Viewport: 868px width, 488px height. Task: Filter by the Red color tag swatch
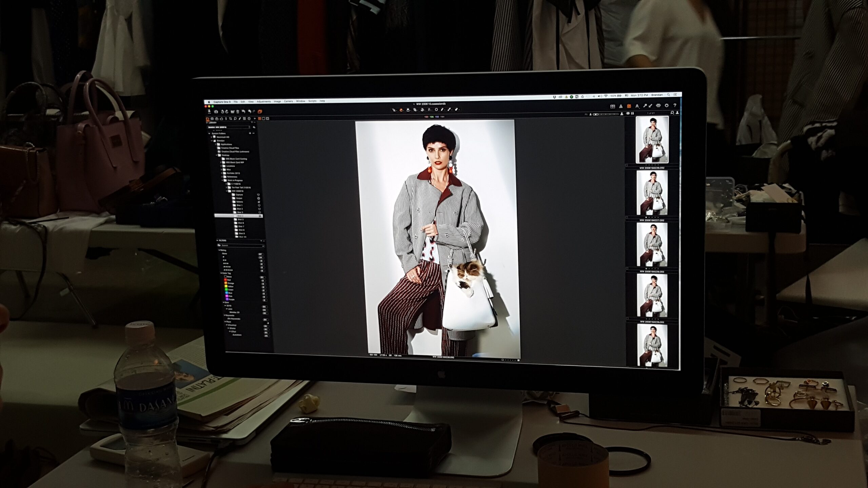pyautogui.click(x=225, y=280)
